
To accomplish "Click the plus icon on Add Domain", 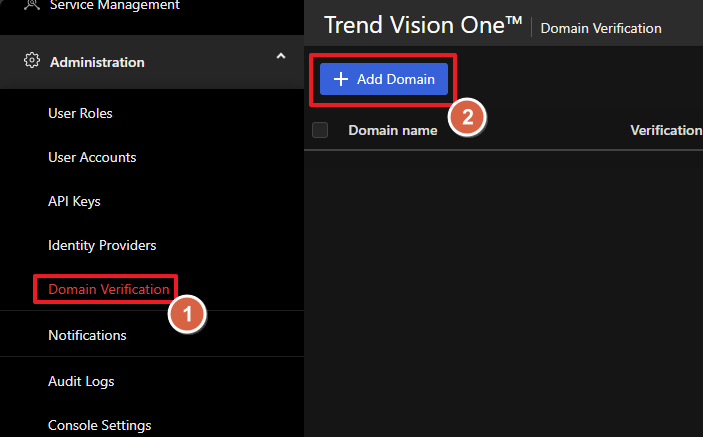I will (340, 79).
